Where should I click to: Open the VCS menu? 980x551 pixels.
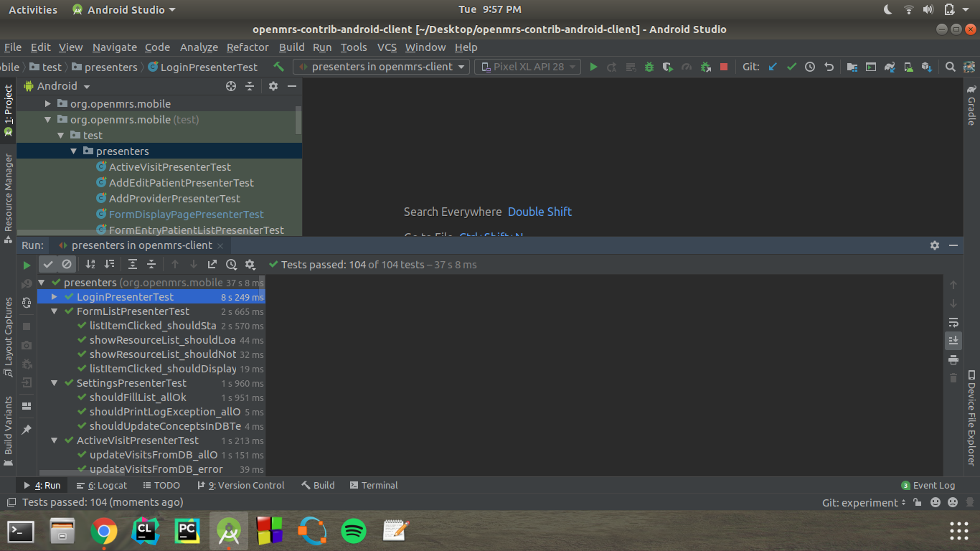click(x=387, y=47)
